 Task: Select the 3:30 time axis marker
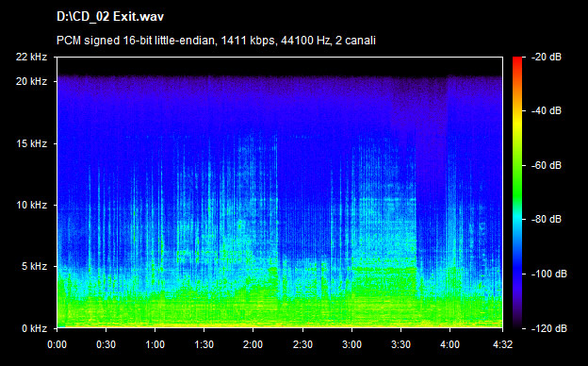click(400, 344)
